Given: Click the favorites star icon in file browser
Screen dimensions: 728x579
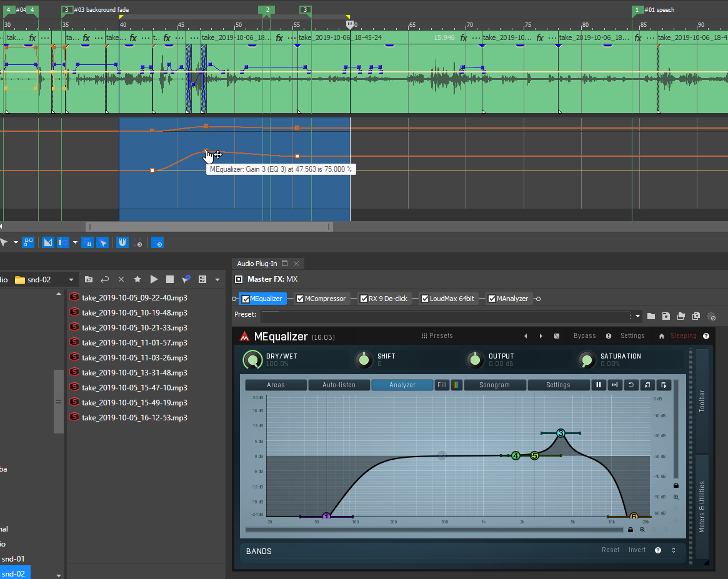Looking at the screenshot, I should tap(137, 279).
